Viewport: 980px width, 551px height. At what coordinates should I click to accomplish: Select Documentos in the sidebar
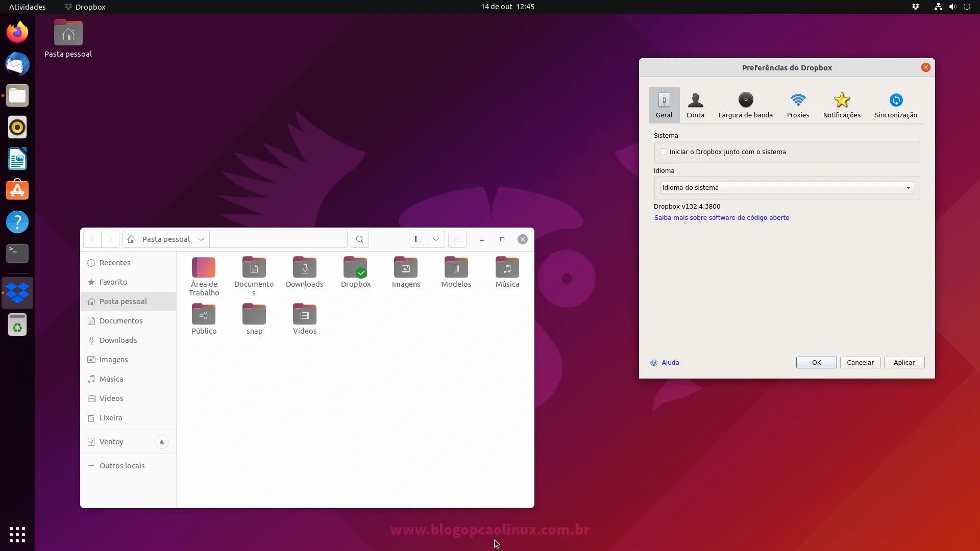(x=128, y=321)
